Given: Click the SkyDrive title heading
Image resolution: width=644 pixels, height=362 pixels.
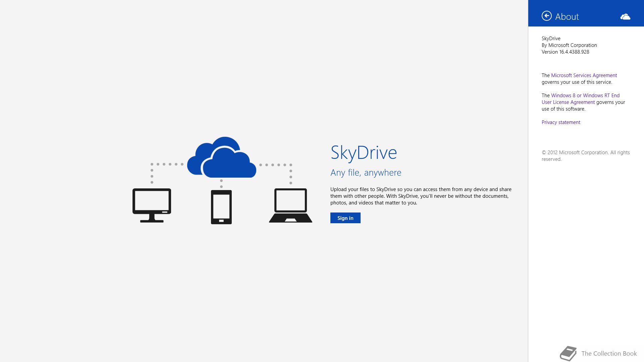Looking at the screenshot, I should pyautogui.click(x=364, y=153).
